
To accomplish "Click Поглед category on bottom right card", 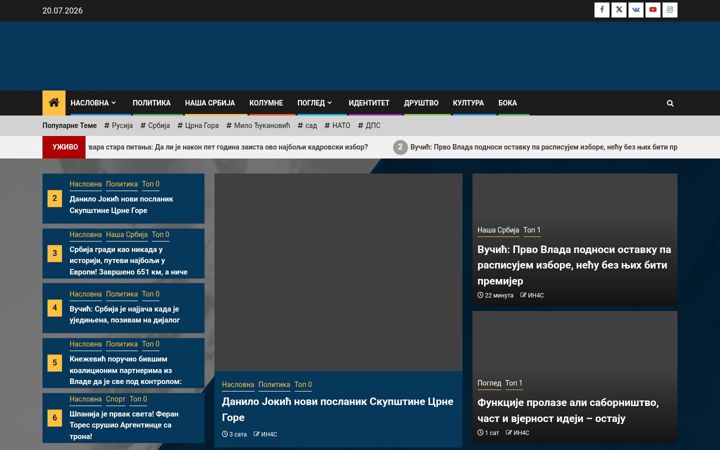I will tap(489, 382).
